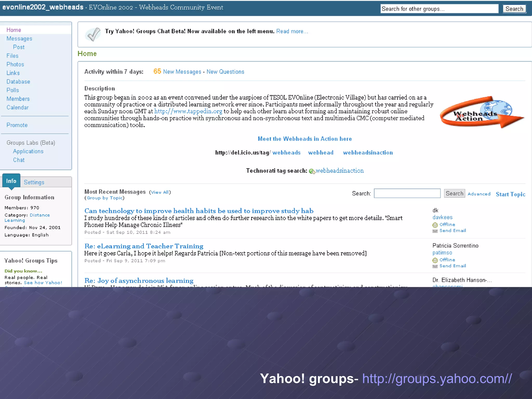Open Re: Joy of asynchronous learning message
This screenshot has height=399, width=532.
[139, 281]
